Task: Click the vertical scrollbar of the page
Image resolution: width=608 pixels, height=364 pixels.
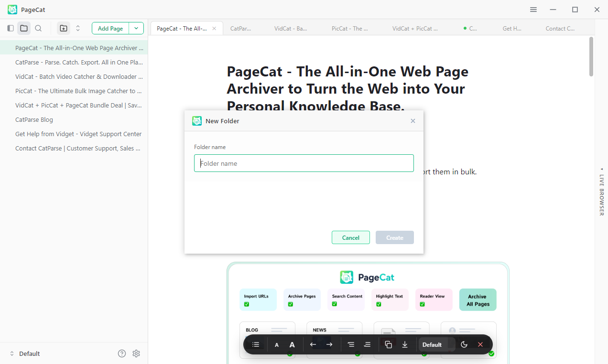Action: click(591, 56)
